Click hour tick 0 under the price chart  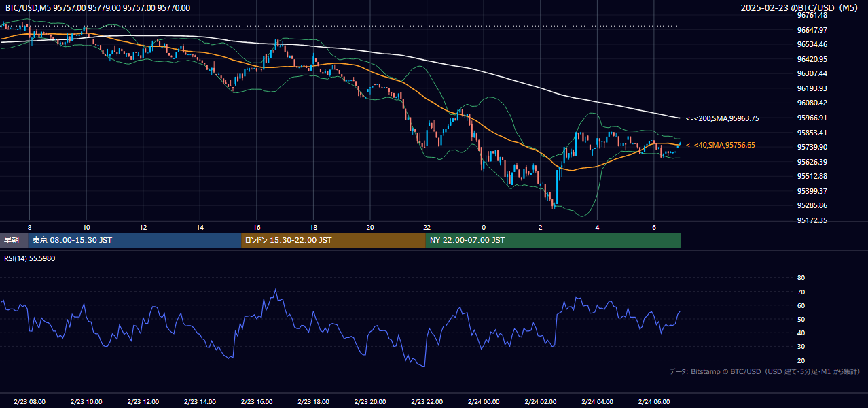point(484,227)
